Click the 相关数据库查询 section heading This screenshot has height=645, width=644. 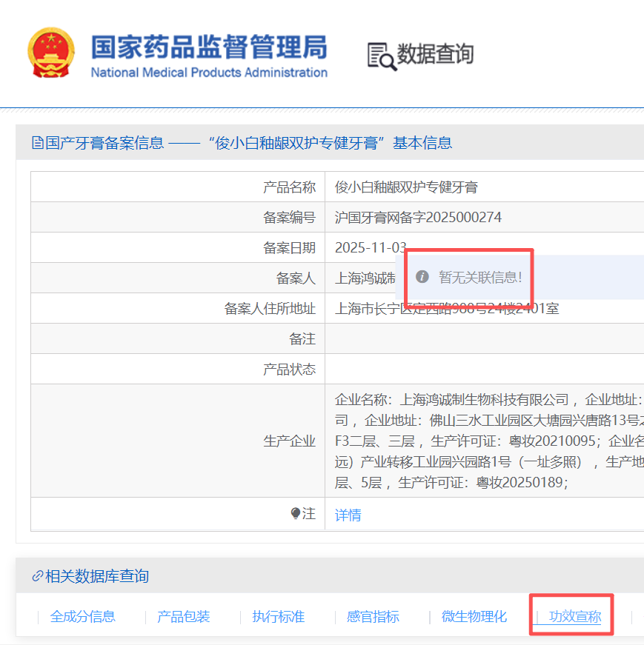click(97, 576)
